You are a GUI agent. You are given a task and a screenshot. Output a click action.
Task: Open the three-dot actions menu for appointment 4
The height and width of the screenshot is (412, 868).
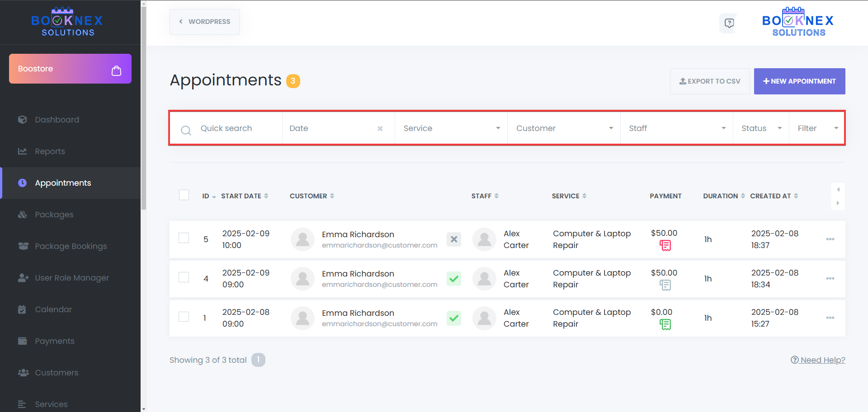click(x=830, y=279)
